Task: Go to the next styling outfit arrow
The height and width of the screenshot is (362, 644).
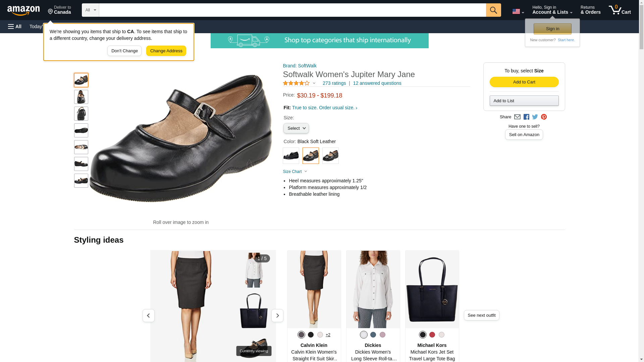Action: coord(277,315)
